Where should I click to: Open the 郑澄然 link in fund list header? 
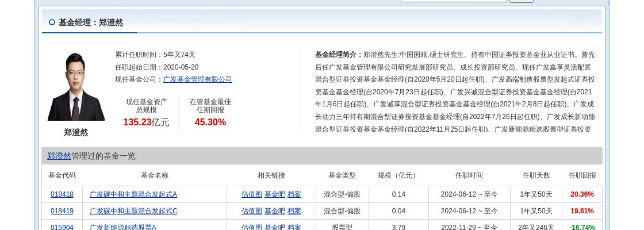(59, 156)
